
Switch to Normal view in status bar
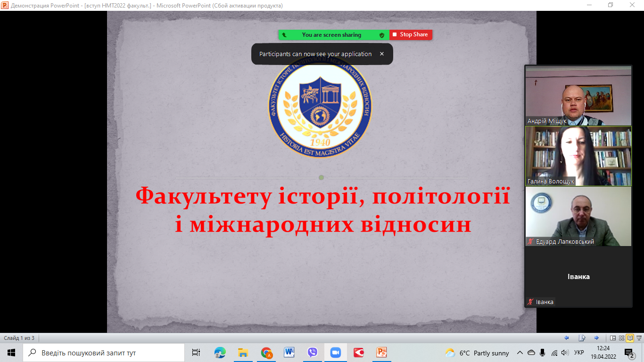[613, 338]
